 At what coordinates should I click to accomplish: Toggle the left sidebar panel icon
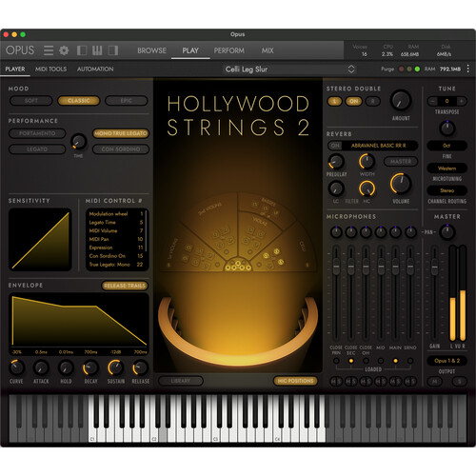pyautogui.click(x=82, y=50)
